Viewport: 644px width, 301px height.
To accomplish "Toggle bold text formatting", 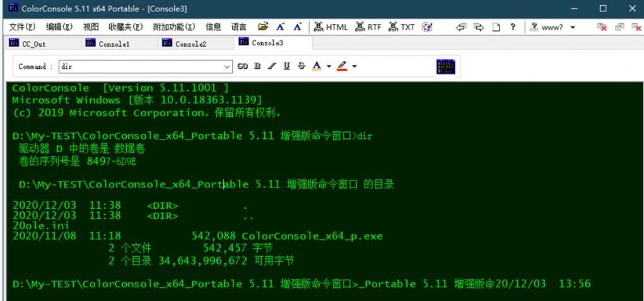I will tap(257, 66).
